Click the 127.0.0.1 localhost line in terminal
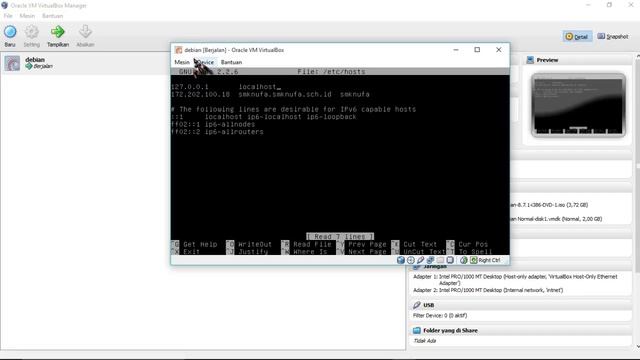Screen dimensions: 640x360 pyautogui.click(x=226, y=87)
